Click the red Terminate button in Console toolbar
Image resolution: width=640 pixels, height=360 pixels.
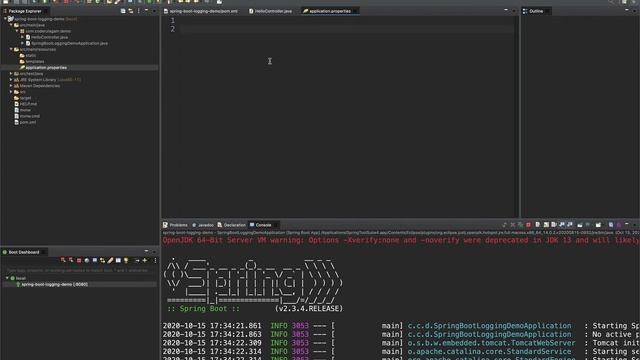click(528, 225)
